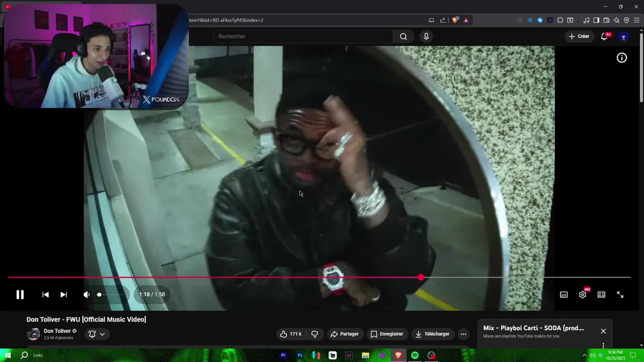Viewport: 644px width, 362px height.
Task: Open the Don Toliver channel name link
Action: (57, 331)
